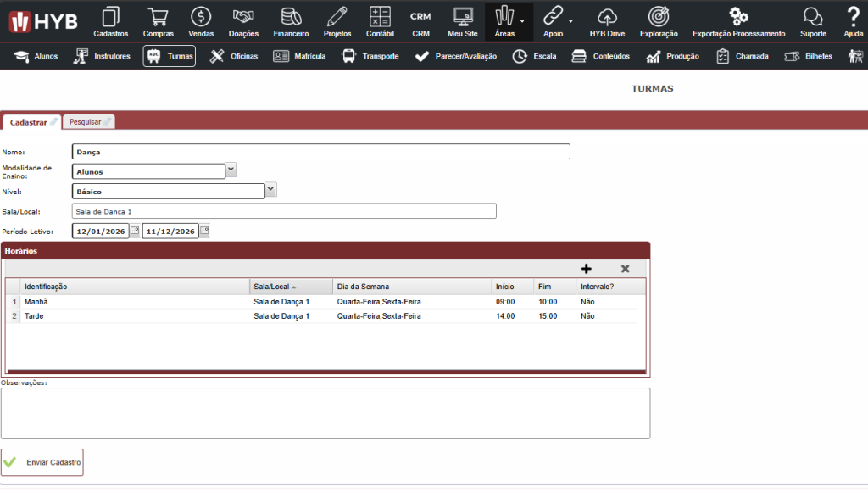
Task: Open the start date calendar picker
Action: click(x=134, y=231)
